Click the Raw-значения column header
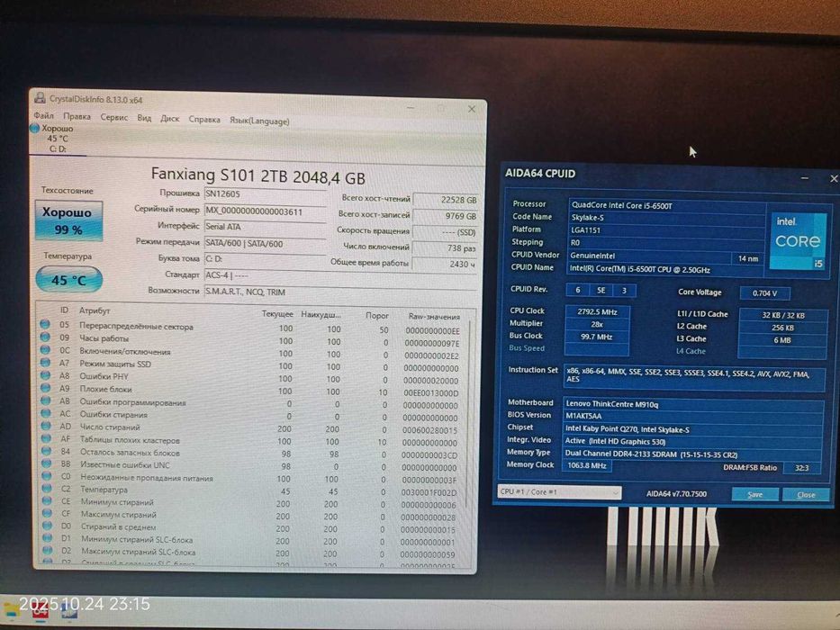The image size is (840, 630). coord(434,317)
